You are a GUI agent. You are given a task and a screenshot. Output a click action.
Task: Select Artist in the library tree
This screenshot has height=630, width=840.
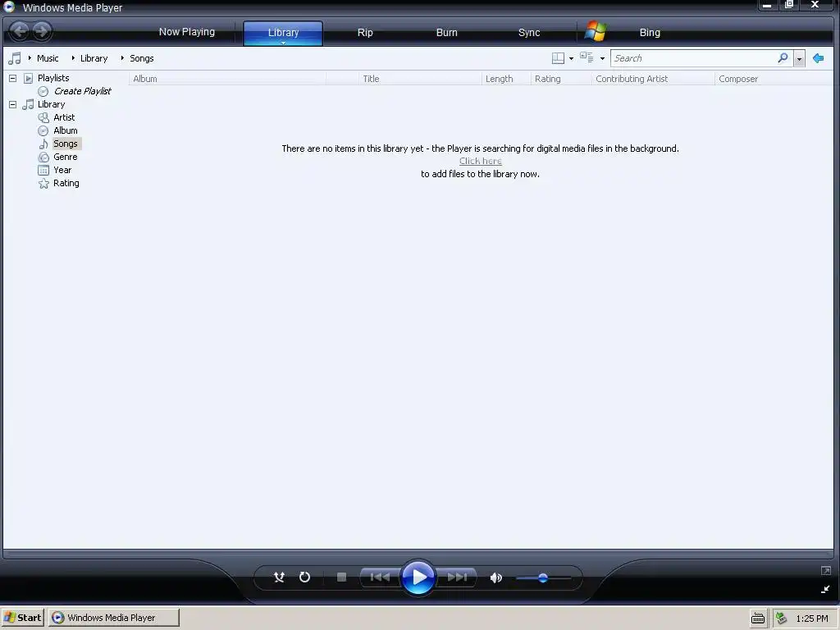[64, 117]
